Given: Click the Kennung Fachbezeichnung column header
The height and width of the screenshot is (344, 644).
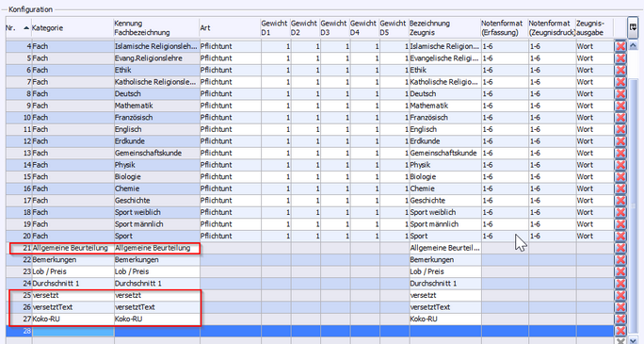Looking at the screenshot, I should click(156, 28).
